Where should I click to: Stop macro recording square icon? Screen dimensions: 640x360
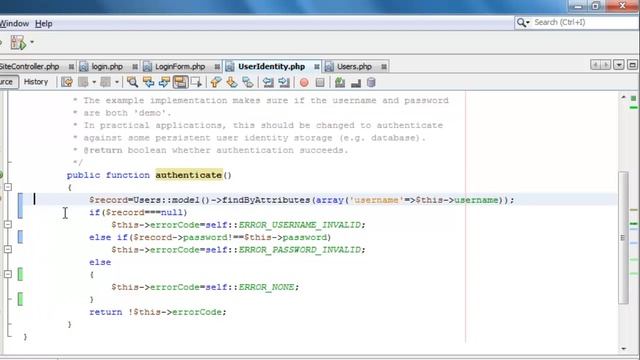[x=320, y=82]
